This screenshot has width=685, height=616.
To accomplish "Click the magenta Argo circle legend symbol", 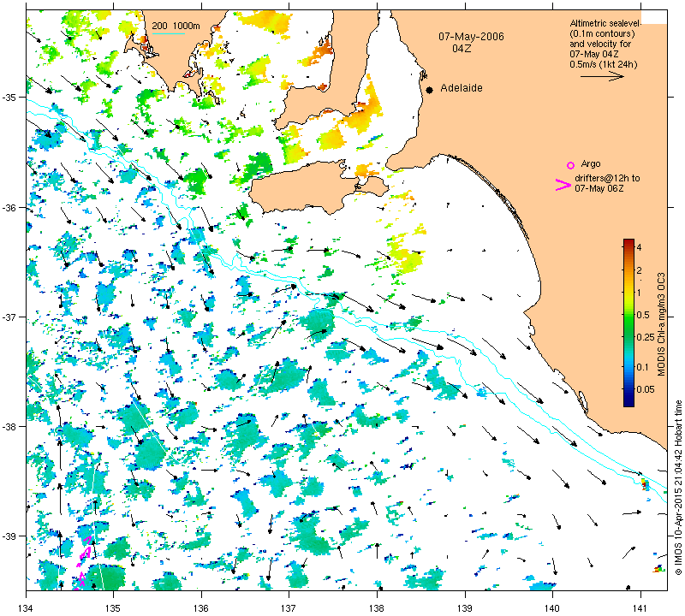I will point(570,165).
